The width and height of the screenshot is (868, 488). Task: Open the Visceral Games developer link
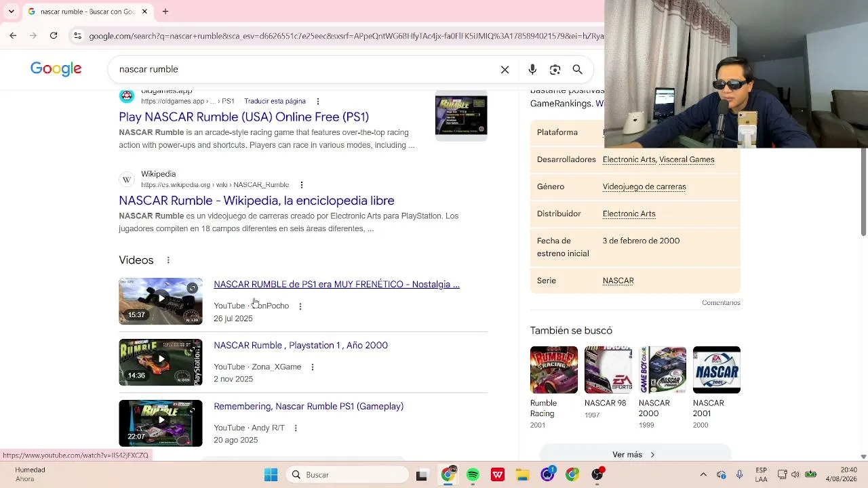[687, 159]
